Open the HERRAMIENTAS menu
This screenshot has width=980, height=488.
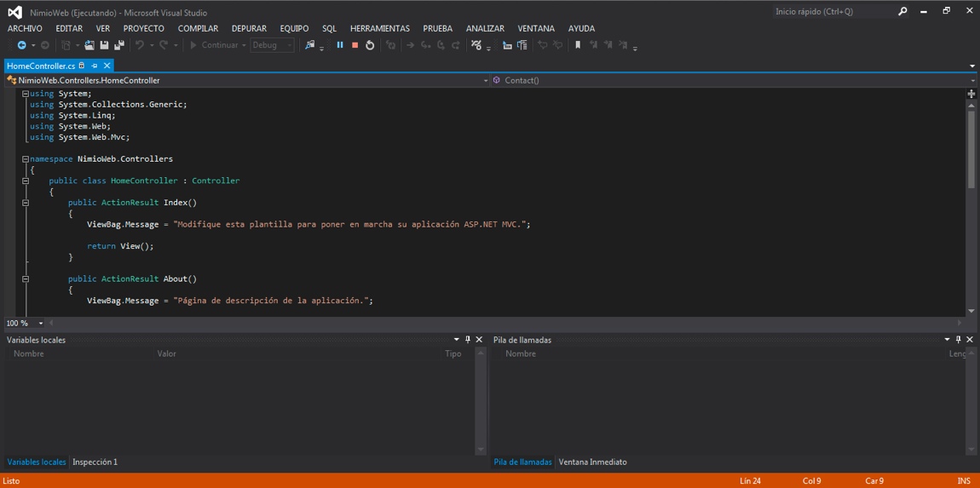click(x=380, y=29)
